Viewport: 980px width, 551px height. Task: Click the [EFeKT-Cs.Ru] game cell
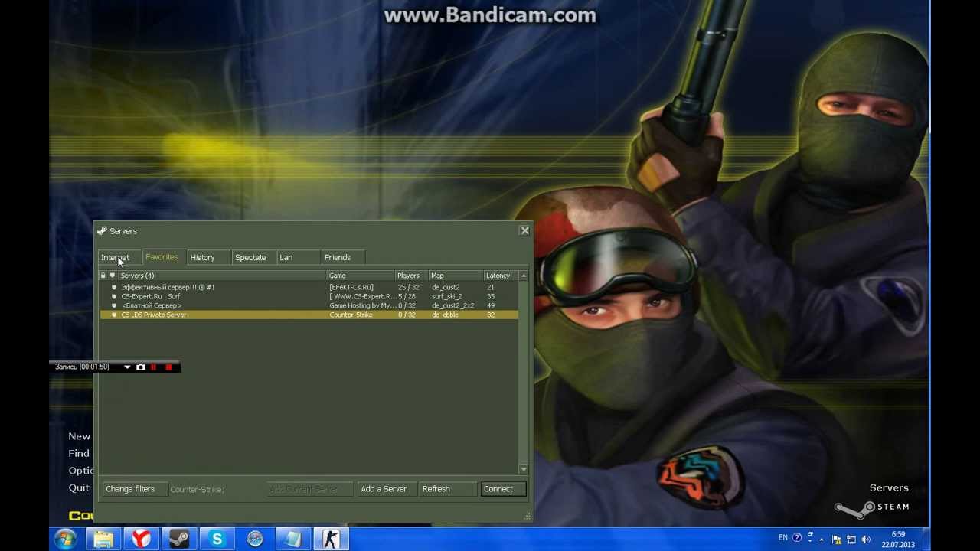(351, 287)
